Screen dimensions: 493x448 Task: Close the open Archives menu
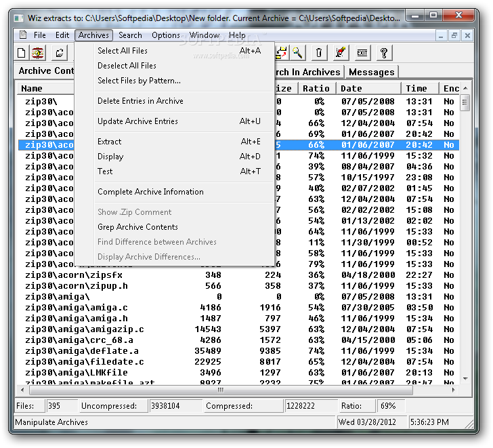pyautogui.click(x=93, y=35)
